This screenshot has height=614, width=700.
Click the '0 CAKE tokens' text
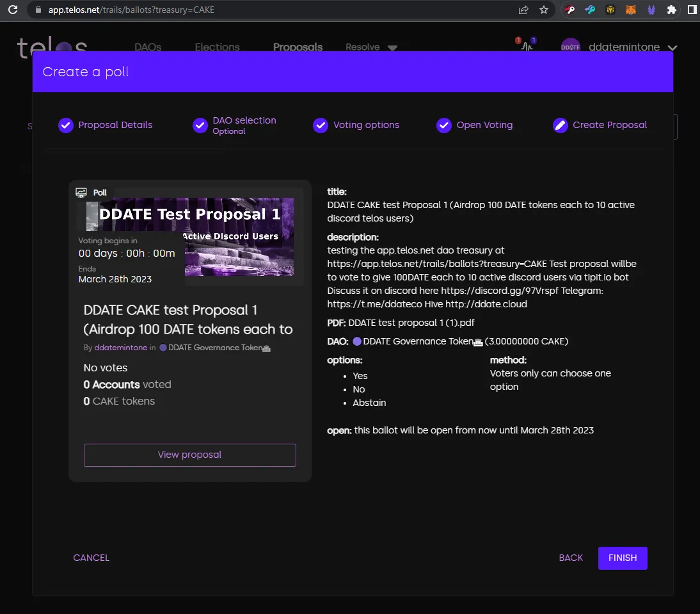tap(119, 401)
